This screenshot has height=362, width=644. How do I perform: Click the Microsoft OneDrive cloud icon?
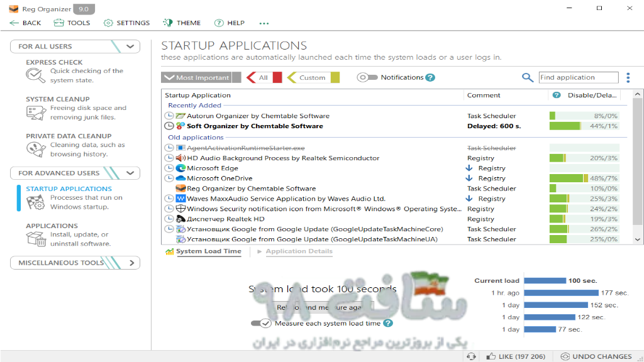click(180, 178)
